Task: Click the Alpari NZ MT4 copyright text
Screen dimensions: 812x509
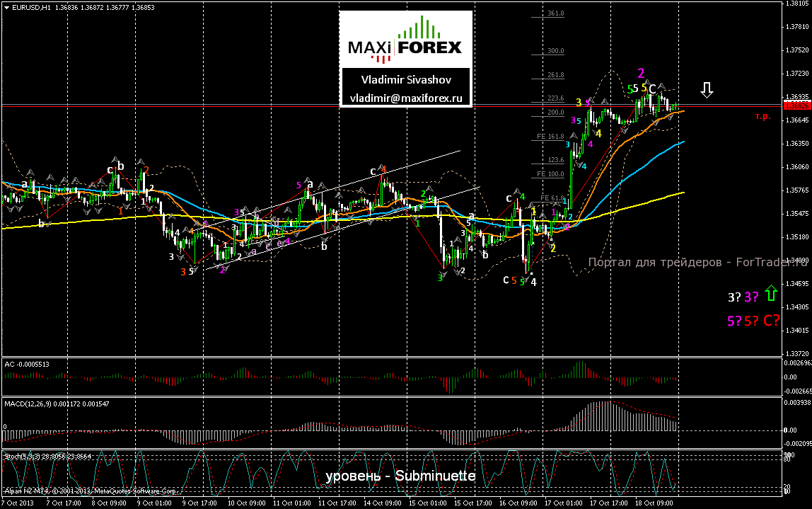Action: tap(91, 491)
